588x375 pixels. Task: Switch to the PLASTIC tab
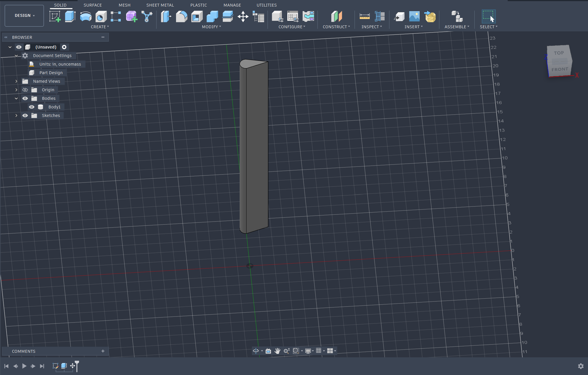(x=199, y=5)
